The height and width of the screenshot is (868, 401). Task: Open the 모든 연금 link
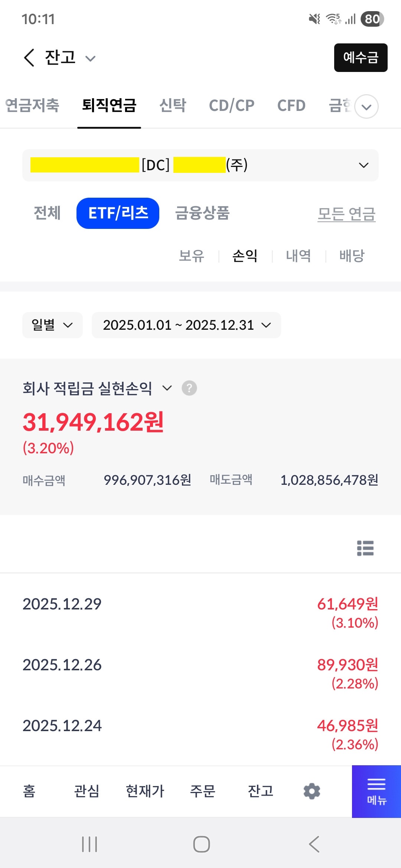pyautogui.click(x=346, y=214)
